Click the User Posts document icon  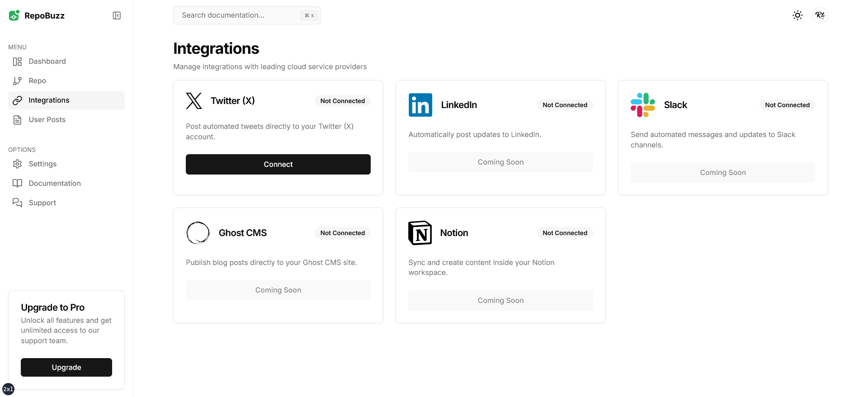[x=17, y=120]
